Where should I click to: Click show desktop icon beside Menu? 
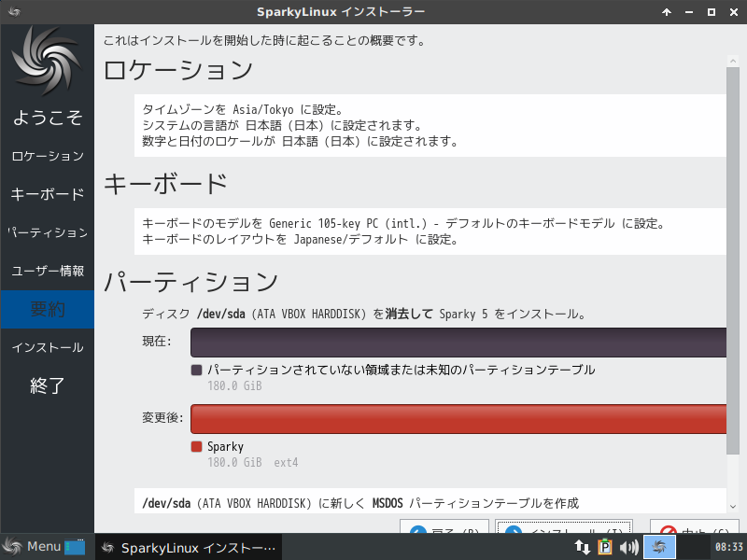75,547
